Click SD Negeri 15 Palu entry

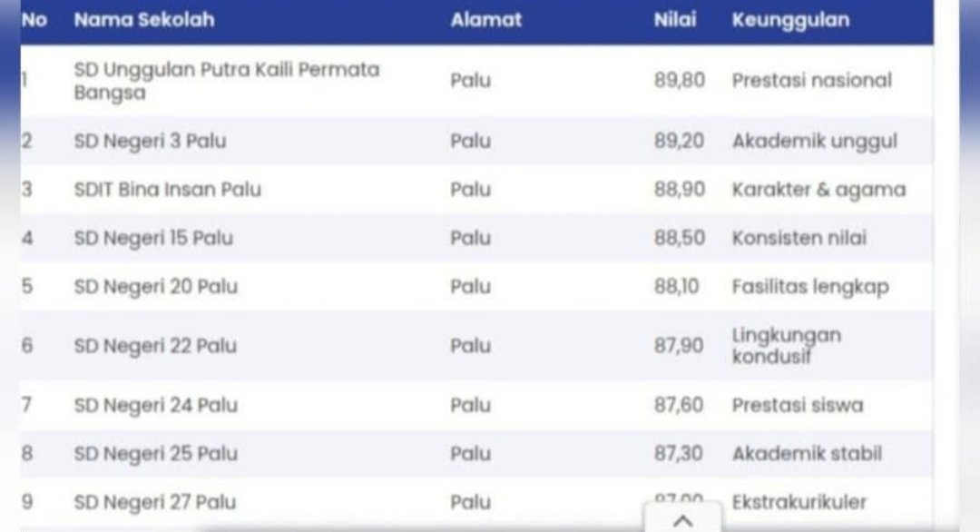click(x=153, y=238)
